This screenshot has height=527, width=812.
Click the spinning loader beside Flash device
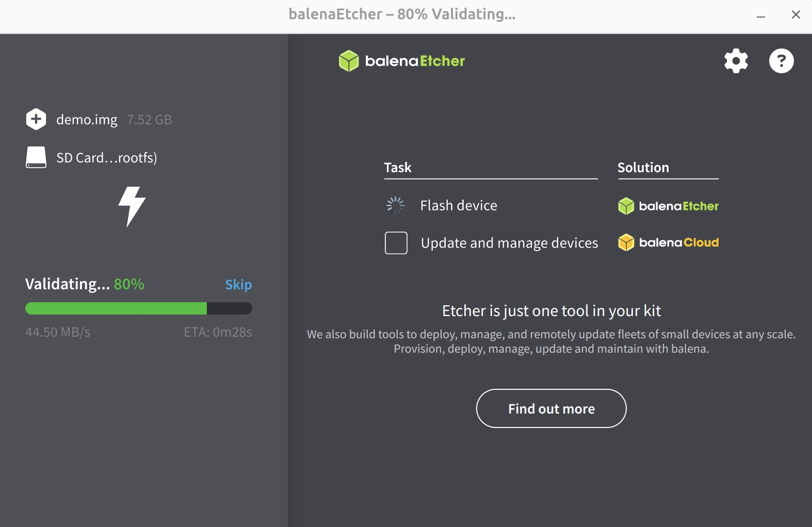pyautogui.click(x=396, y=205)
